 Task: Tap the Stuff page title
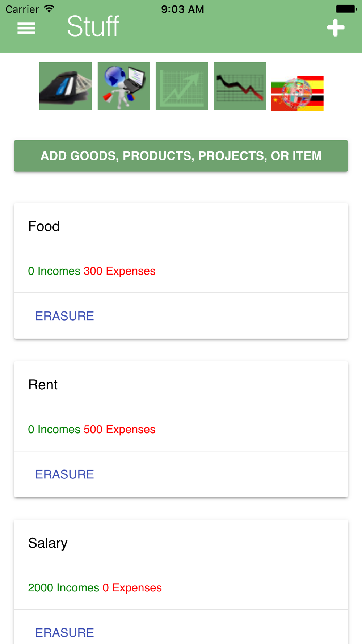tap(93, 26)
